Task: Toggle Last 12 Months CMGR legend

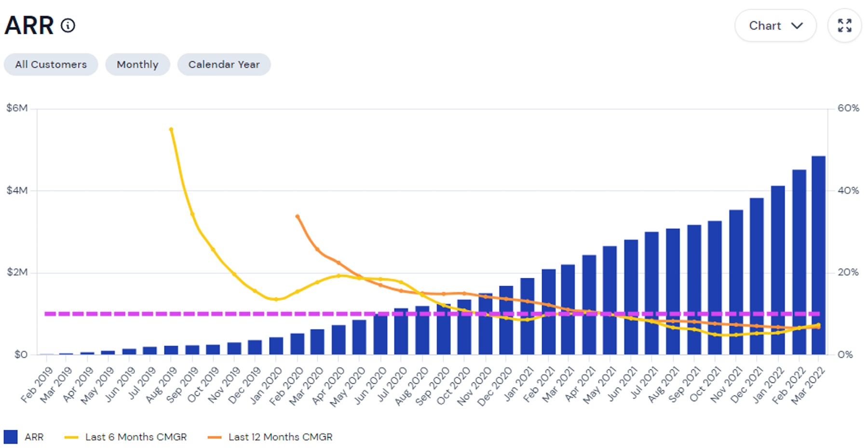Action: tap(270, 437)
